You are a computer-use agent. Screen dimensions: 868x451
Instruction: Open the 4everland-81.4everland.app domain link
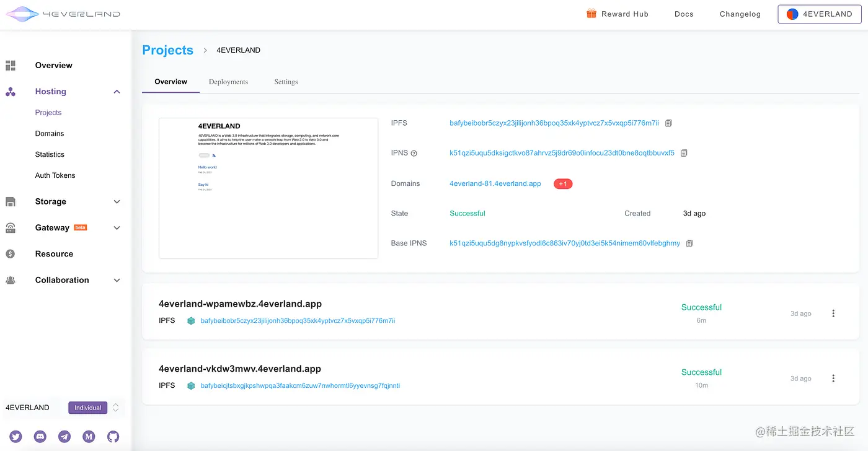[495, 184]
